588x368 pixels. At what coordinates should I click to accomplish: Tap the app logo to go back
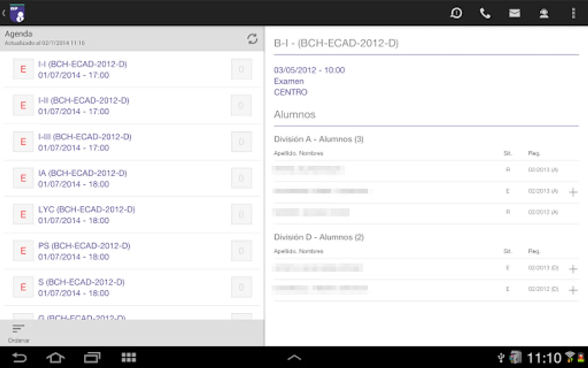[17, 13]
